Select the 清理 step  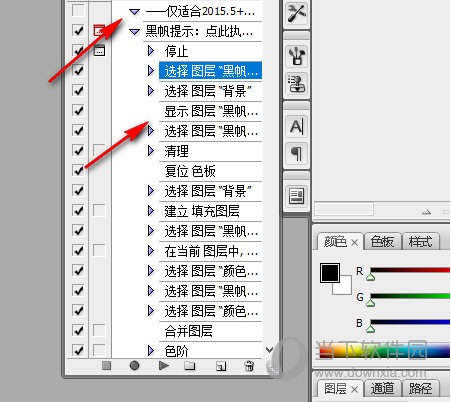pos(211,151)
